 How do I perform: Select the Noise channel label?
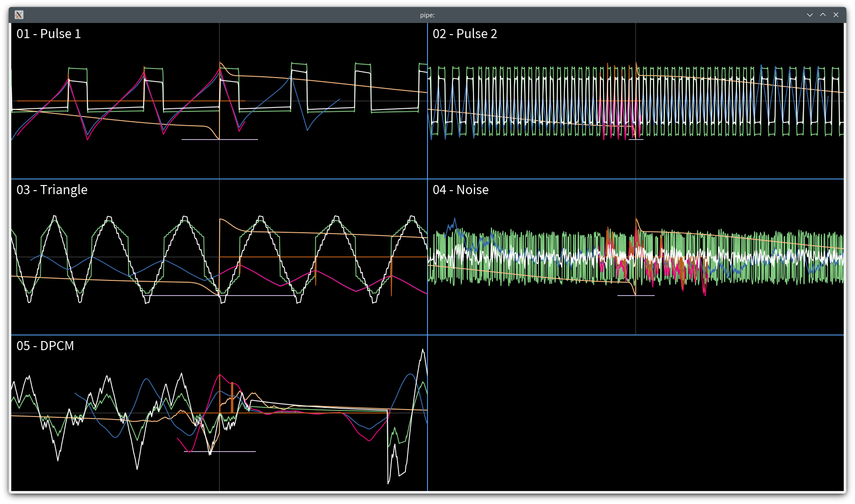[460, 189]
